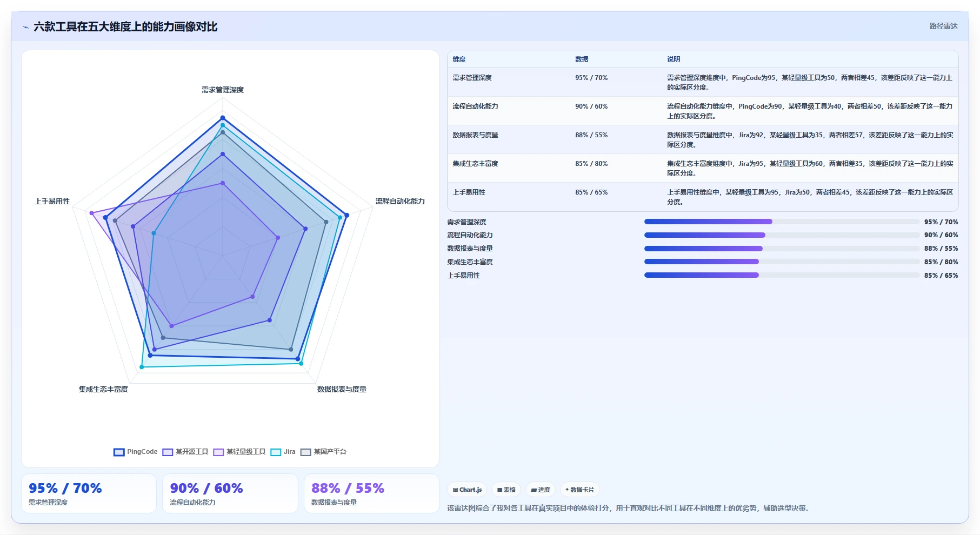Click the 数据卡片 tag

coord(579,490)
